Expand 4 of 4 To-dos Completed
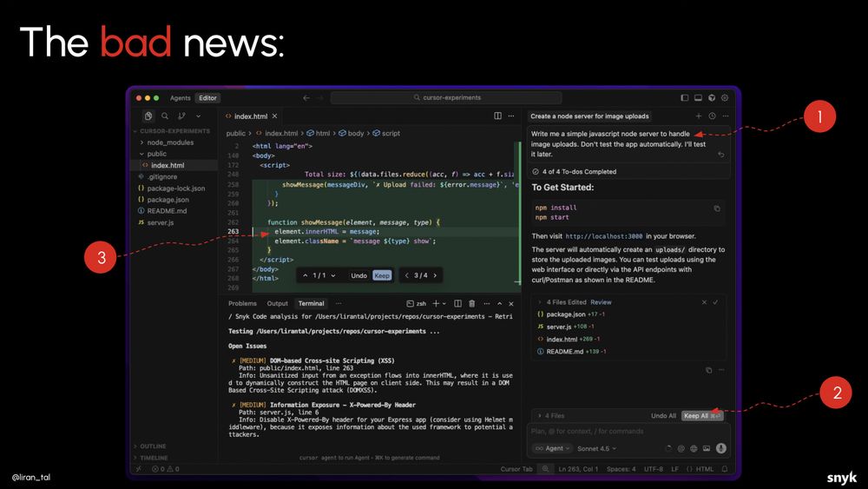The height and width of the screenshot is (489, 868). click(574, 172)
